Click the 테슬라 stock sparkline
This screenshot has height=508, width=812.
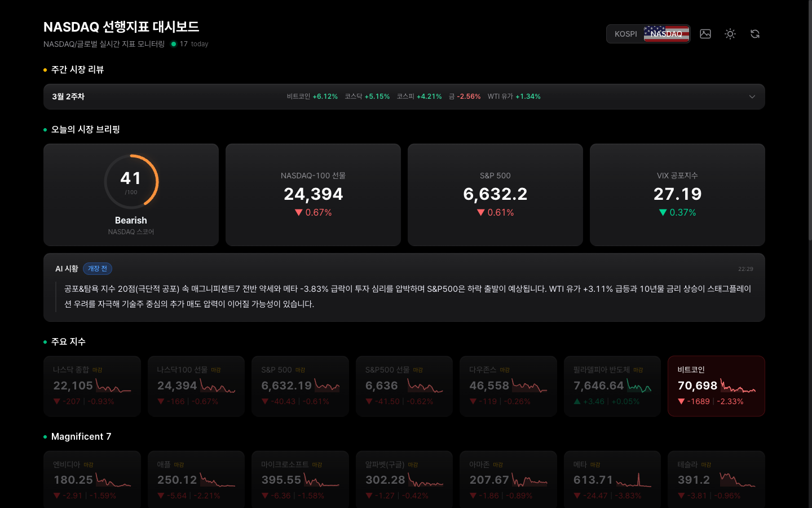click(x=737, y=481)
